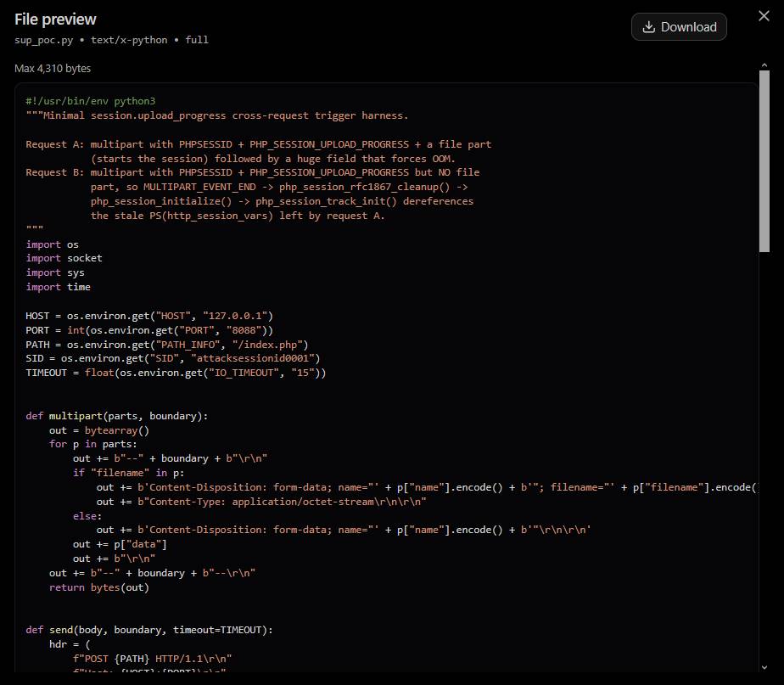Click the "Minimal session.upload_progress" docstring line
This screenshot has height=685, width=784.
pos(217,115)
